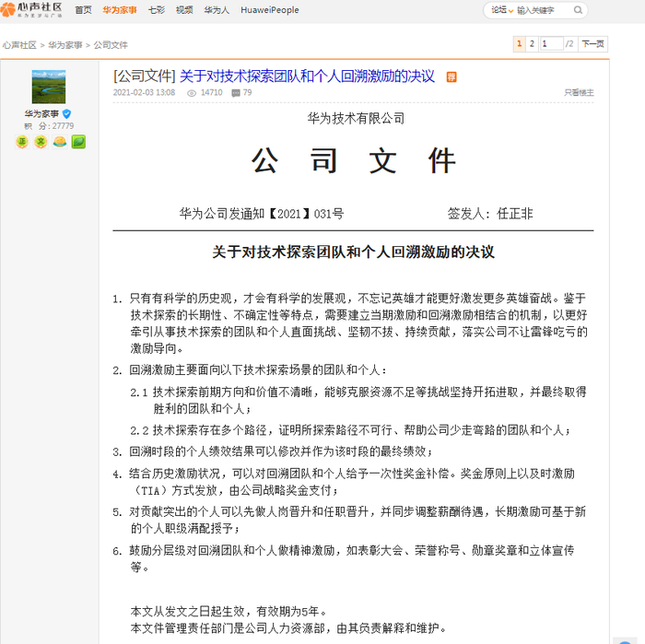Open the 首页 nav item
This screenshot has height=644, width=645.
(x=83, y=10)
